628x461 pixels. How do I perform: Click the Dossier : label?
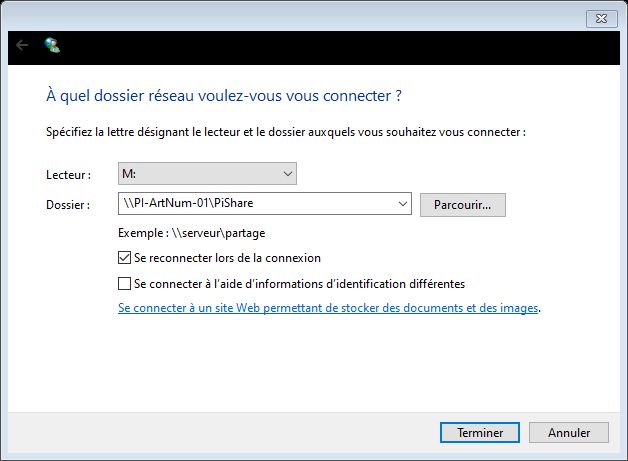tap(68, 205)
